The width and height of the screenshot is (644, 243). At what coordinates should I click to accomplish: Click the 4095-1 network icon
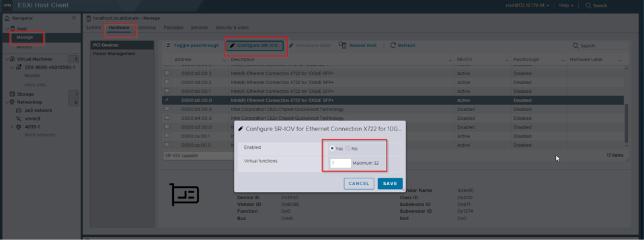tap(18, 127)
